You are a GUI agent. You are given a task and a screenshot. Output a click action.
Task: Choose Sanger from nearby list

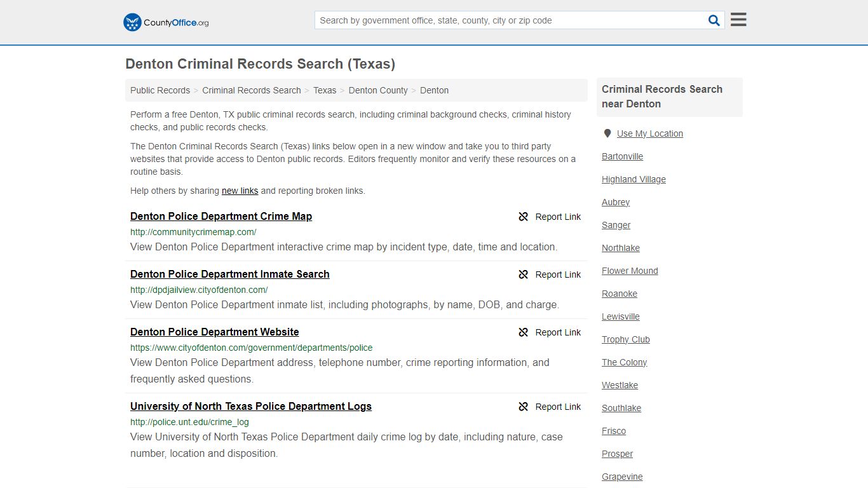click(x=616, y=225)
